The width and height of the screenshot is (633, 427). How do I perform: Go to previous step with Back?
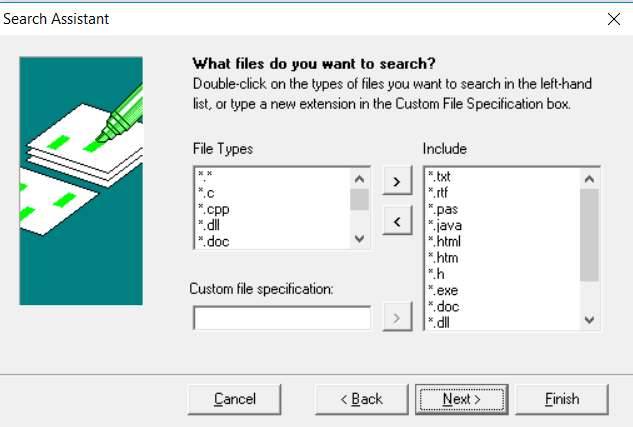tap(361, 399)
